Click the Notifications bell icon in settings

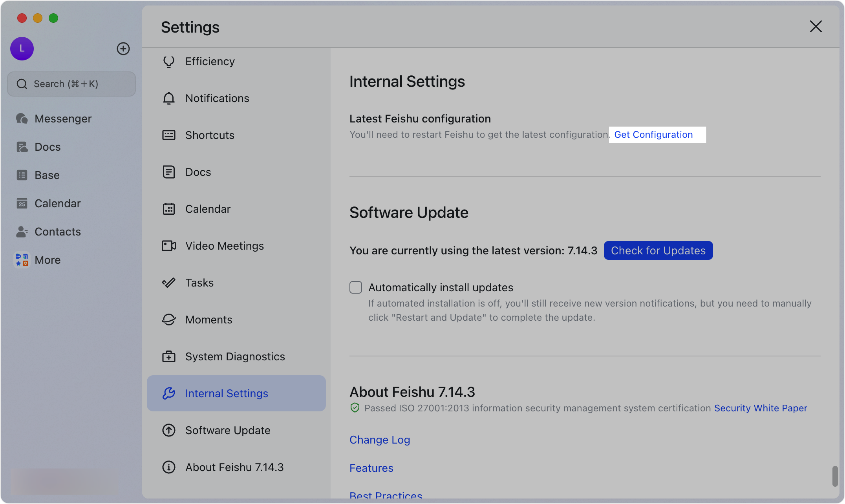click(x=169, y=98)
